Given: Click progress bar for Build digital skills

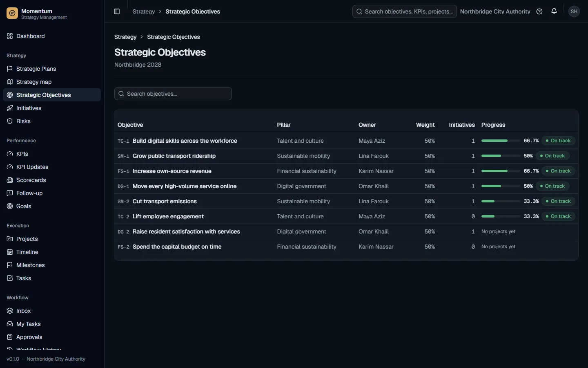Looking at the screenshot, I should tap(501, 141).
